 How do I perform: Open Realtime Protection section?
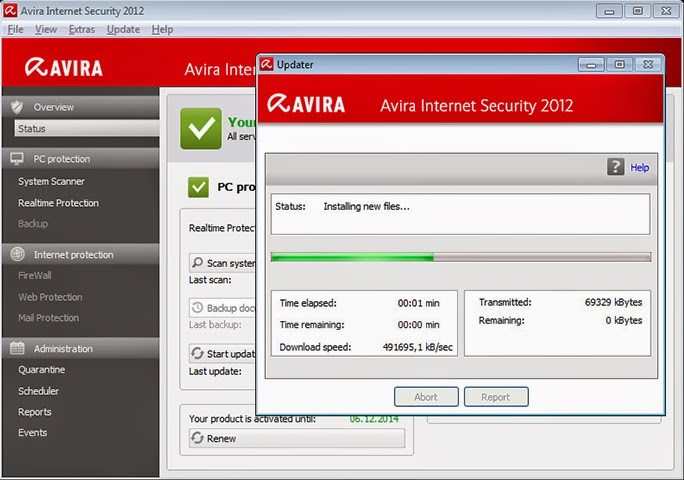click(x=58, y=203)
